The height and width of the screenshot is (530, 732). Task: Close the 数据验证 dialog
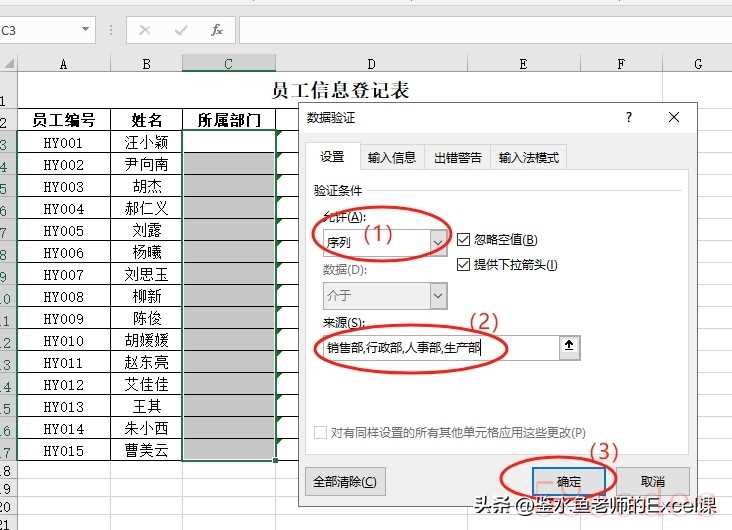tap(674, 117)
